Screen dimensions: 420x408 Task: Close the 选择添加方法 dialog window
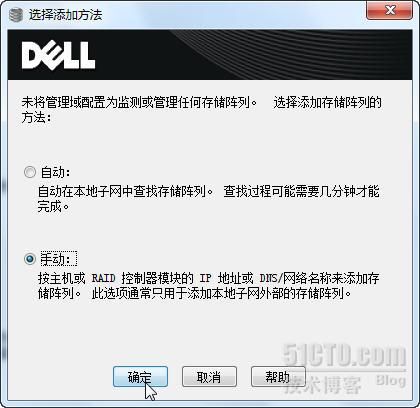(389, 10)
